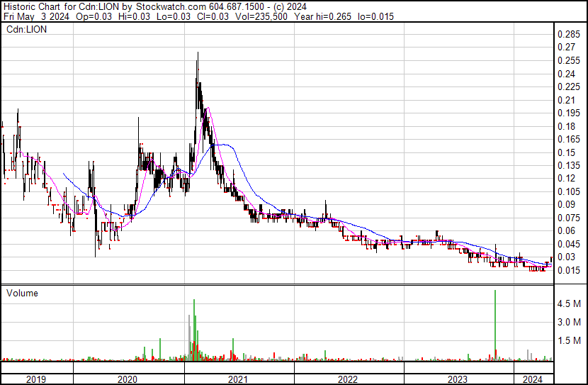Click the 2023 year label on time axis

coord(458,379)
